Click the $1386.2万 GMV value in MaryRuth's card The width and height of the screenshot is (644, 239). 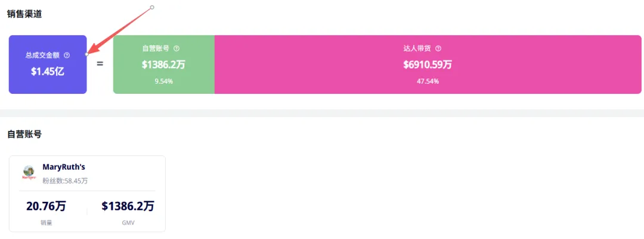128,207
